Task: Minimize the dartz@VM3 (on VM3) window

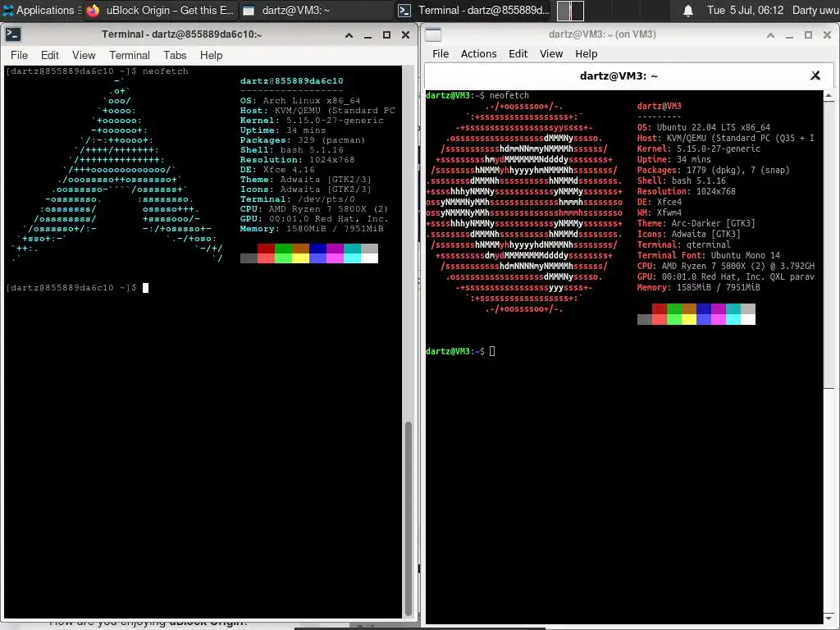Action: coord(789,35)
